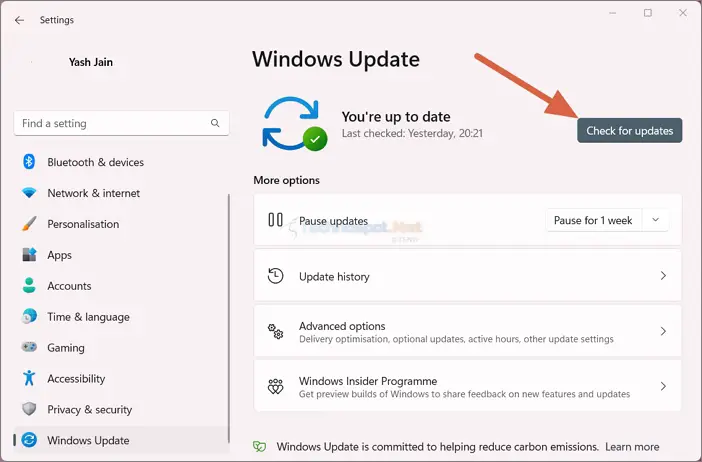
Task: Click the large update sync status icon
Action: (x=295, y=124)
